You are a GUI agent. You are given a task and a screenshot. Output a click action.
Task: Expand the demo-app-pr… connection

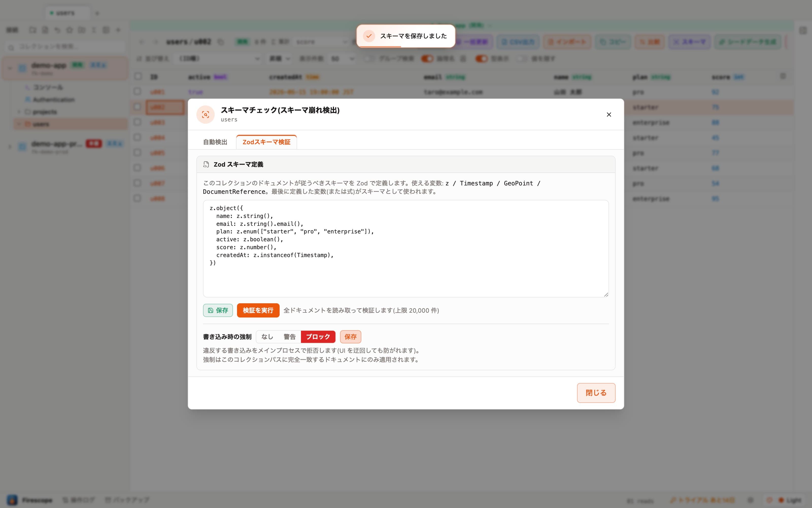click(10, 147)
